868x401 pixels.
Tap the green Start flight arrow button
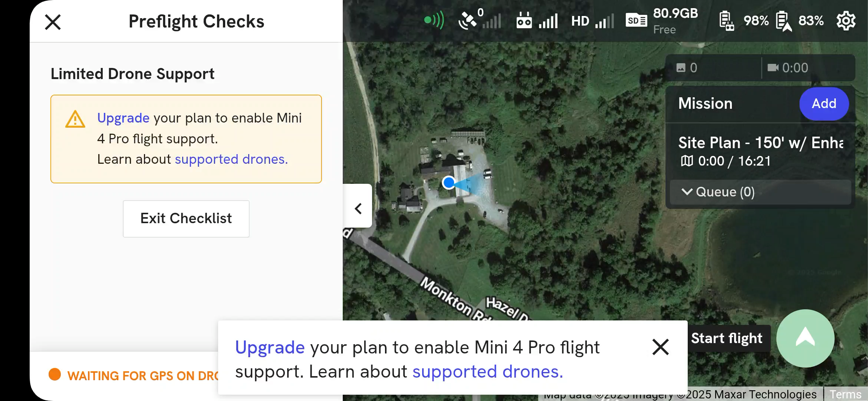(x=805, y=338)
